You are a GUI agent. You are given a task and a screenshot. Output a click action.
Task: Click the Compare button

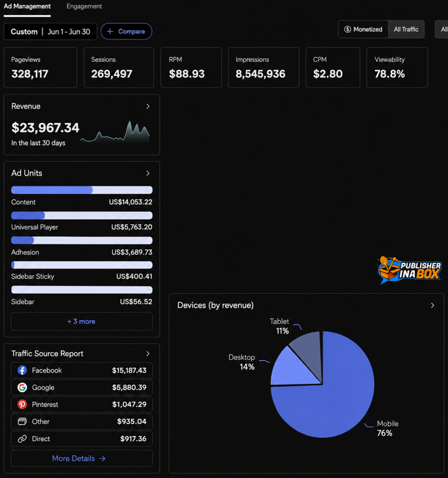click(x=126, y=31)
